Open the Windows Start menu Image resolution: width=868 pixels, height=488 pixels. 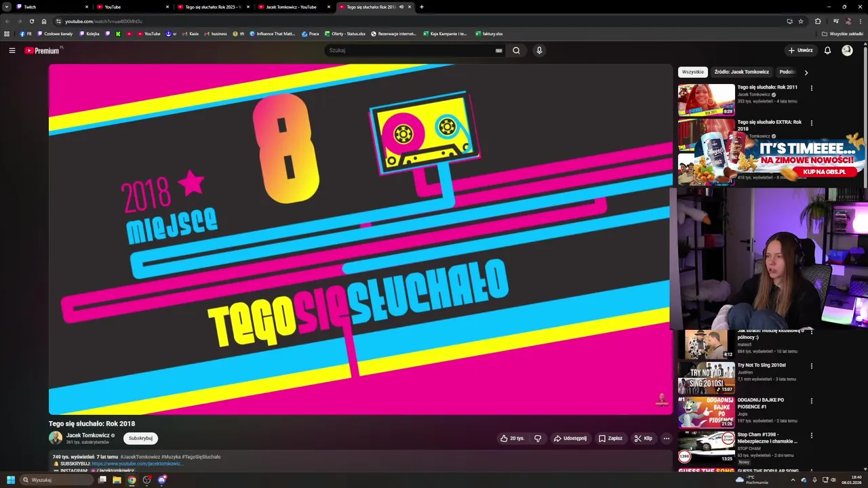(11, 480)
